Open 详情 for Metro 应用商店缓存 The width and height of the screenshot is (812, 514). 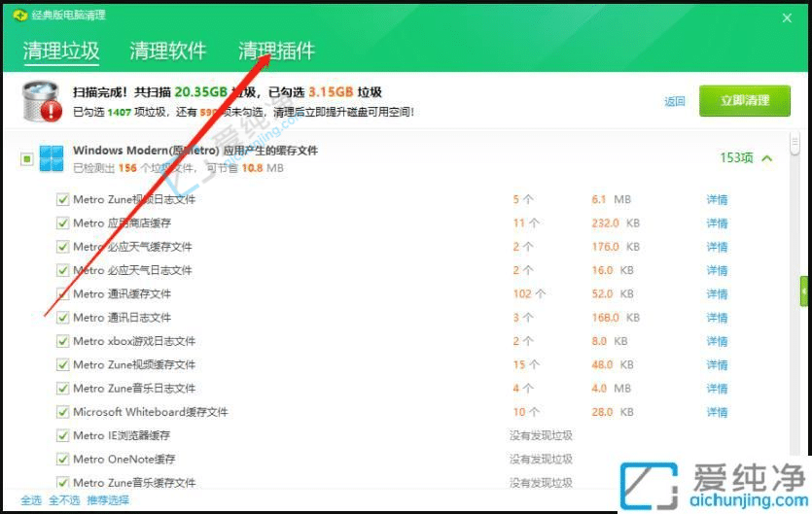(x=718, y=223)
